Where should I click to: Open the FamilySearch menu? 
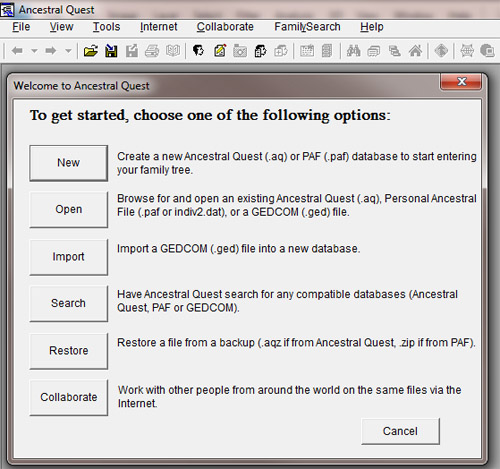click(307, 27)
